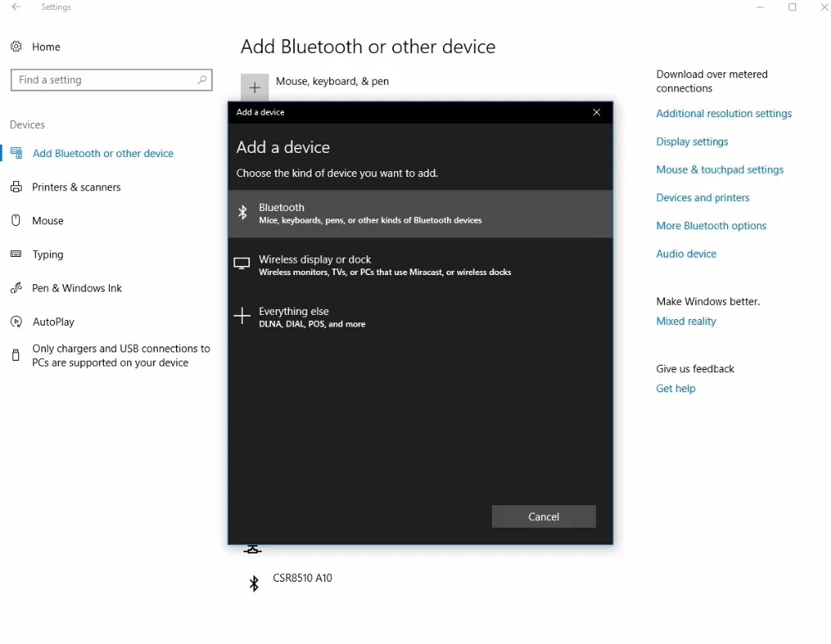Open Mouse & touchpad settings link
Viewport: 831px width, 644px height.
(720, 170)
